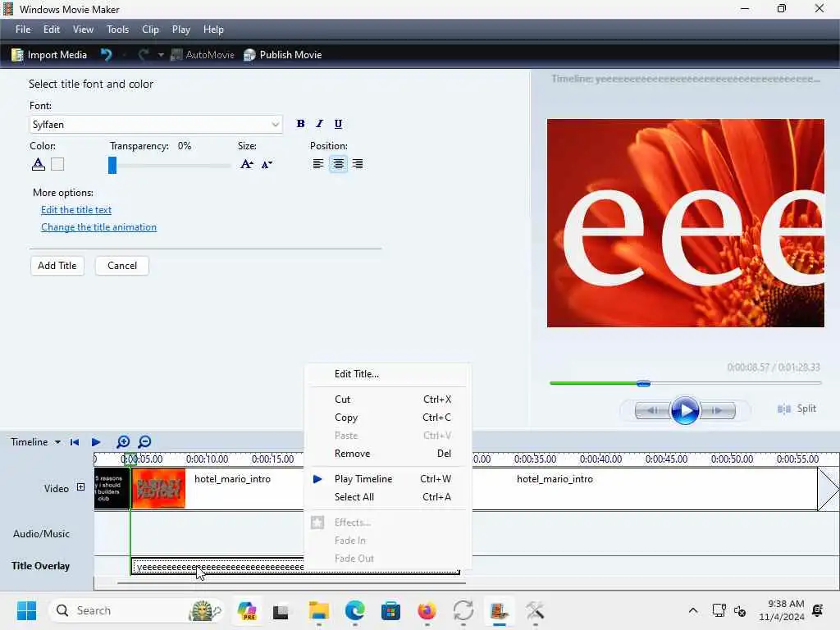The width and height of the screenshot is (840, 630).
Task: Change the title text color icon
Action: [x=38, y=164]
